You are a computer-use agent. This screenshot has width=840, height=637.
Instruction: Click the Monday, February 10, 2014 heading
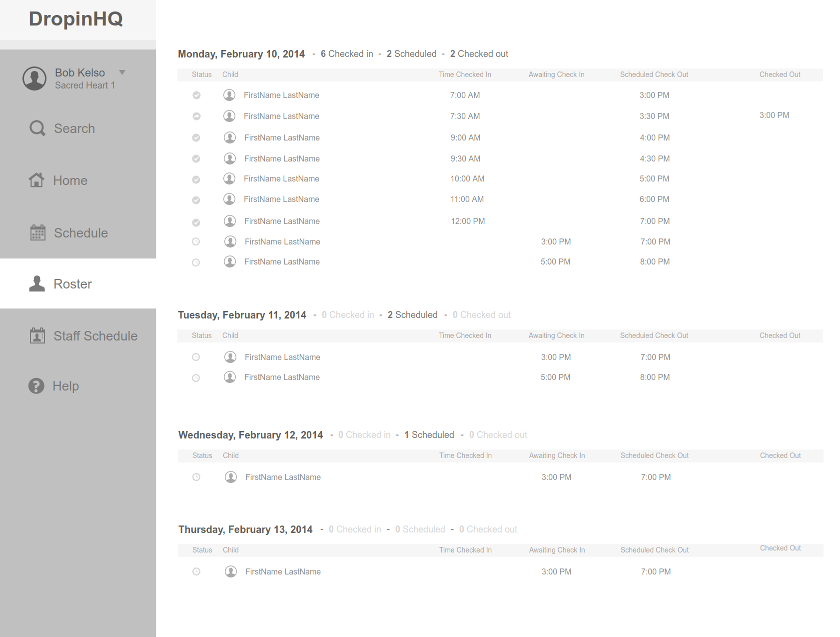pos(241,54)
